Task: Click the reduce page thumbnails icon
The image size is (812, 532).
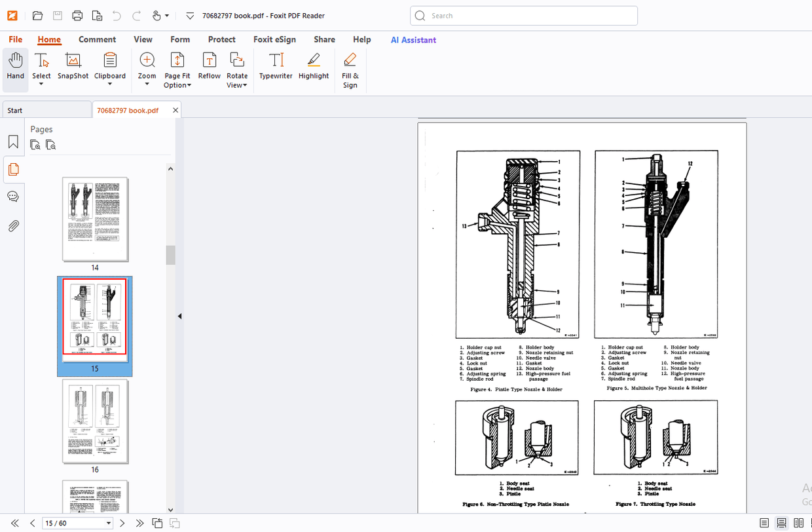Action: pyautogui.click(x=51, y=145)
